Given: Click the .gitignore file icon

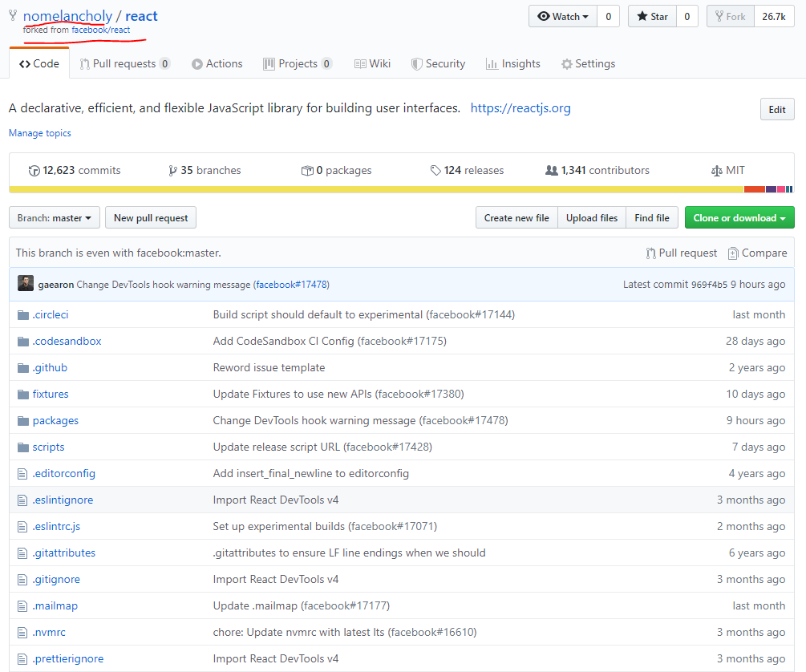Looking at the screenshot, I should pos(22,580).
